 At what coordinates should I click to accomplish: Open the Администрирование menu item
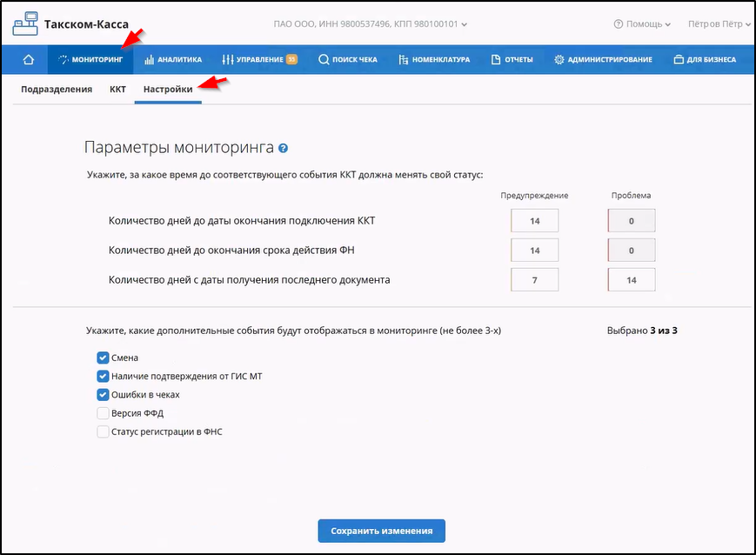point(603,59)
